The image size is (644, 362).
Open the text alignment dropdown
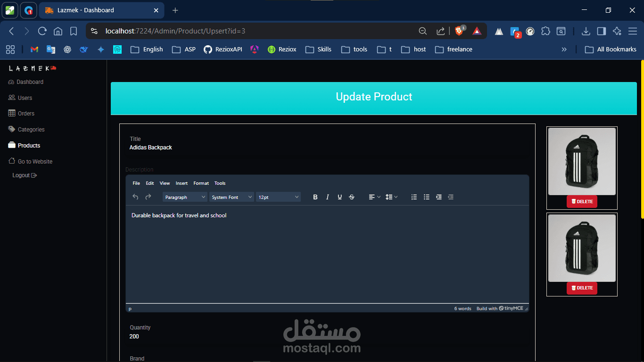(x=374, y=197)
